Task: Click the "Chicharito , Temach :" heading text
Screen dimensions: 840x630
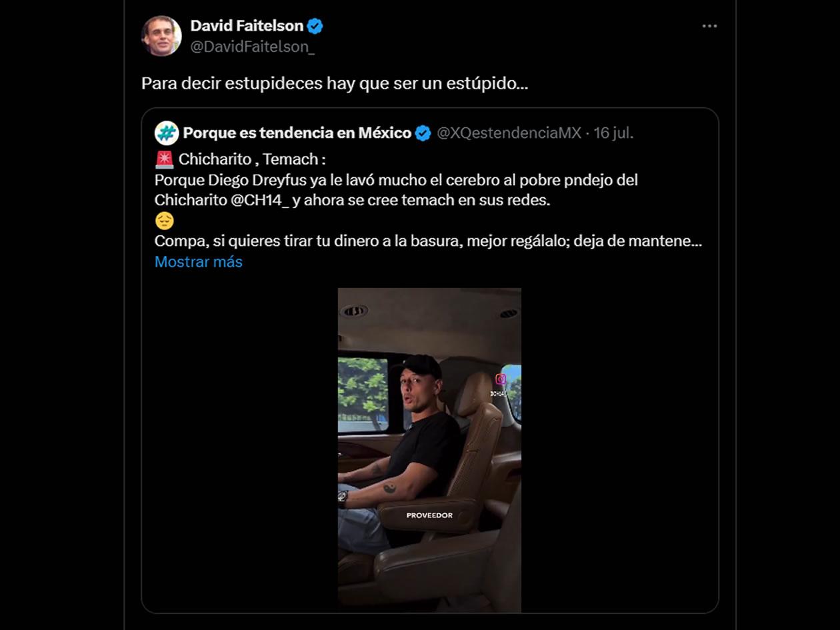Action: pos(252,160)
